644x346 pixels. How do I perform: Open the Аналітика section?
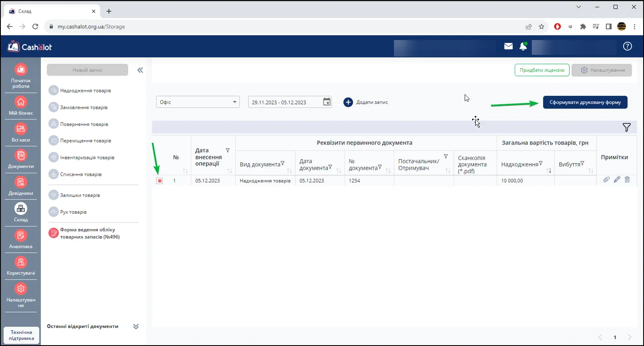point(21,240)
